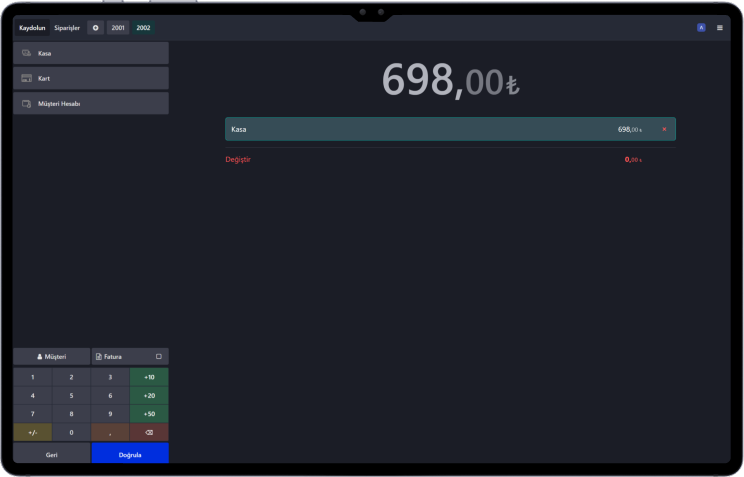Open the hamburger menu
This screenshot has width=744, height=477.
(x=719, y=28)
